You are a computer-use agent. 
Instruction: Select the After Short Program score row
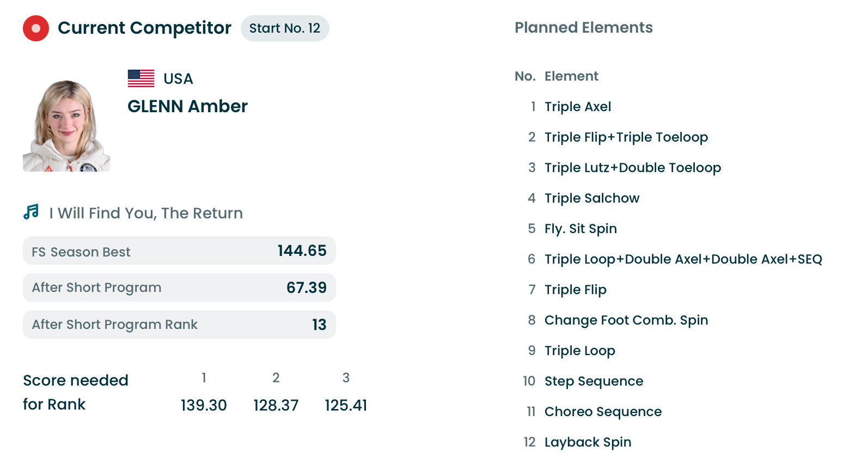point(179,288)
